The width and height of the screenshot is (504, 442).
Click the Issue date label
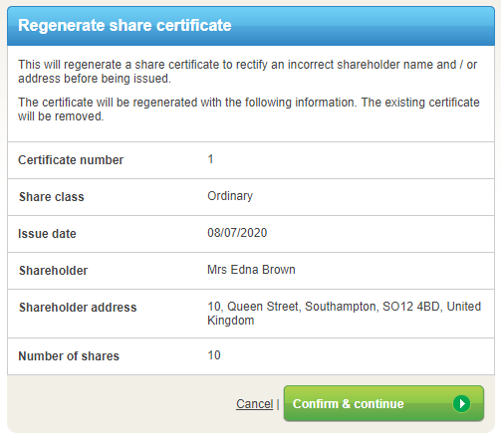pos(47,234)
